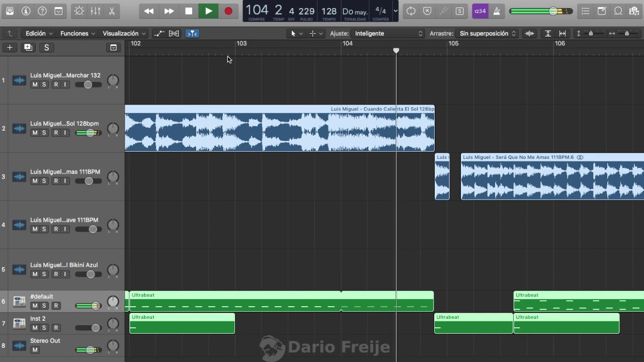This screenshot has width=644, height=362.
Task: Toggle the waveform zoom button
Action: point(529,34)
